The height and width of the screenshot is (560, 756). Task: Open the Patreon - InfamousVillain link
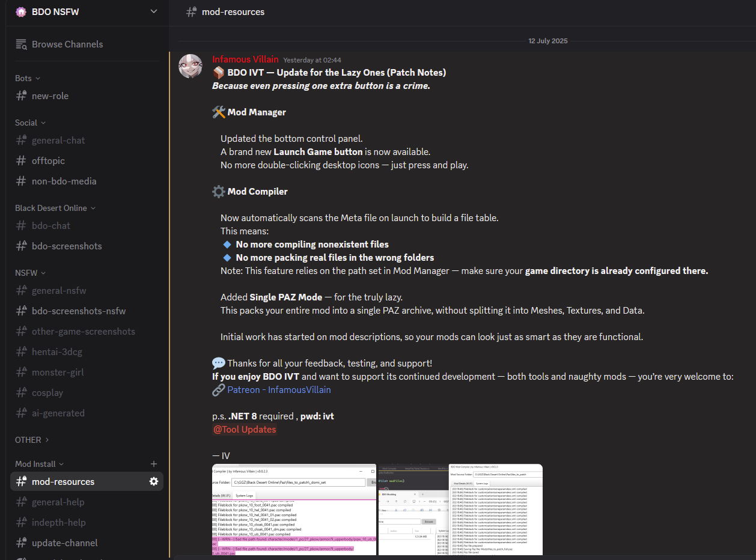(279, 390)
